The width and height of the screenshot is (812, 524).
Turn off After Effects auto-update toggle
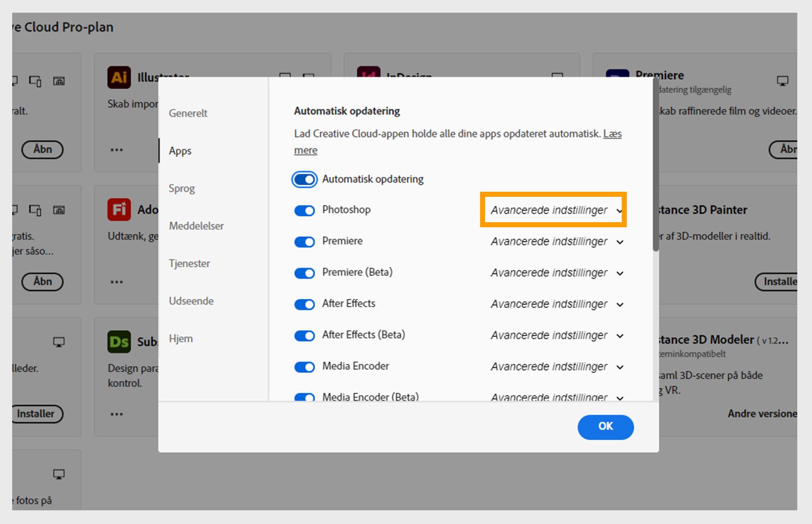304,304
